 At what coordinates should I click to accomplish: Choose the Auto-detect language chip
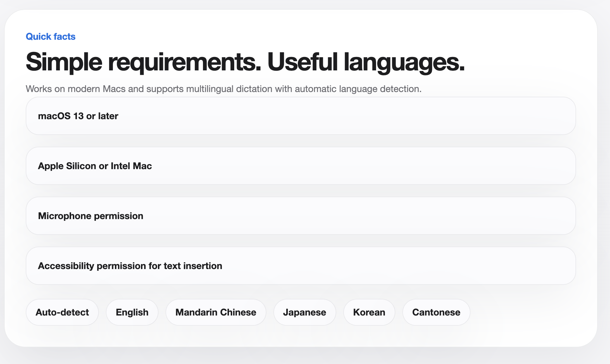coord(62,312)
